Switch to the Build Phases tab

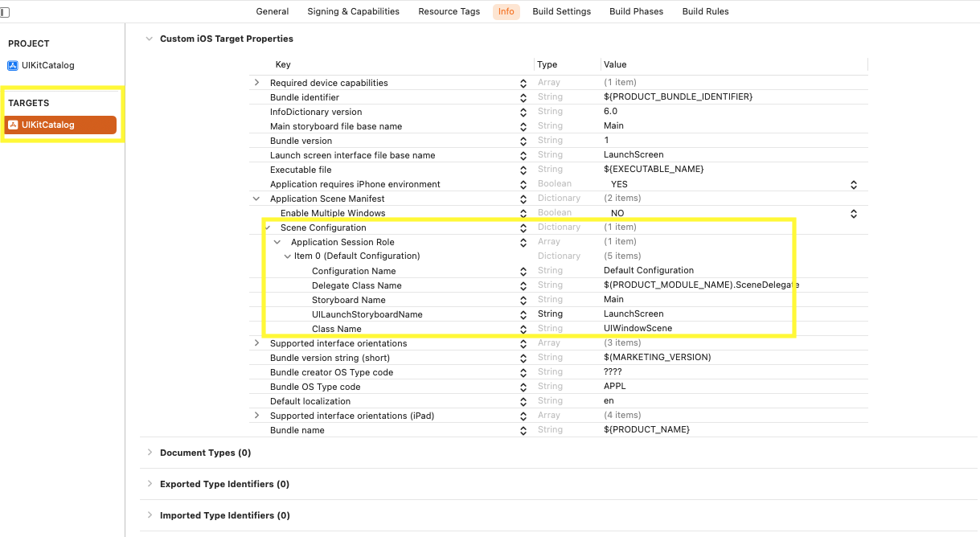pyautogui.click(x=637, y=11)
